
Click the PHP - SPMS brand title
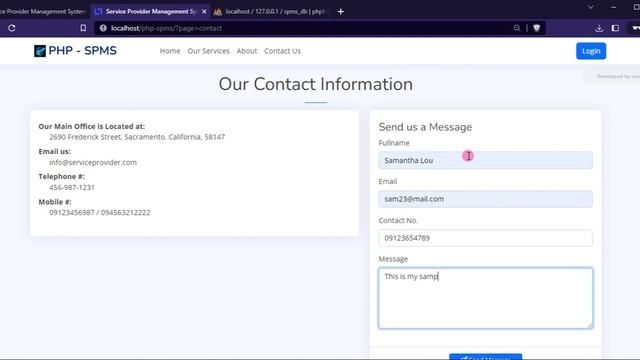[x=82, y=51]
